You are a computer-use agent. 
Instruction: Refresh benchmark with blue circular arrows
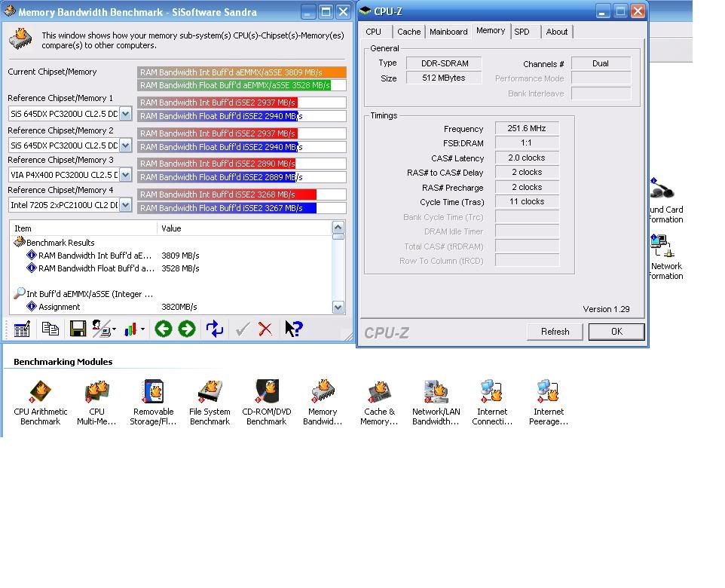click(x=215, y=329)
